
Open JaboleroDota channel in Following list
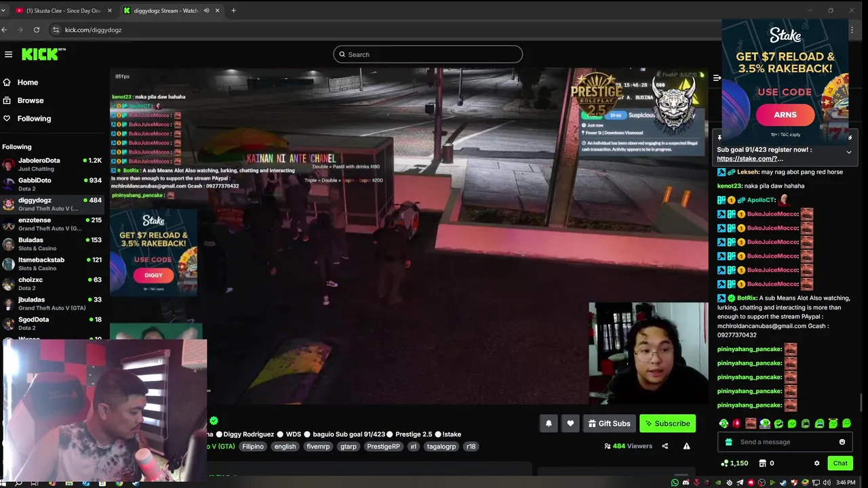click(53, 164)
